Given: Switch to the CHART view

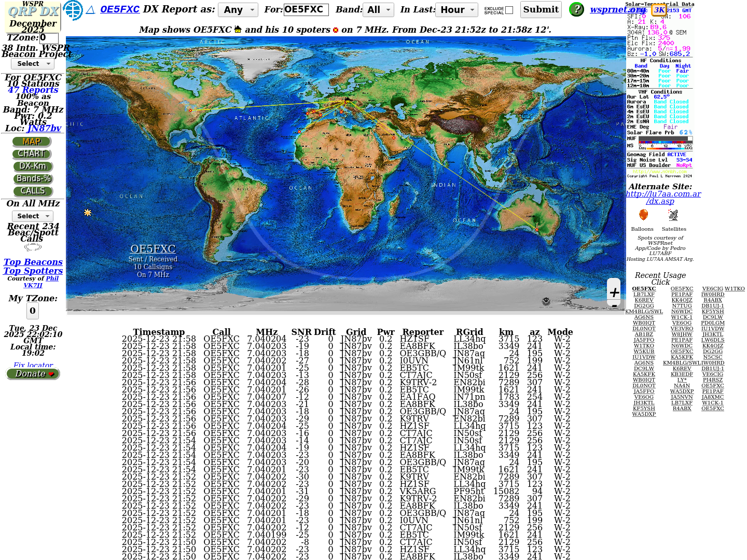Looking at the screenshot, I should 32,154.
